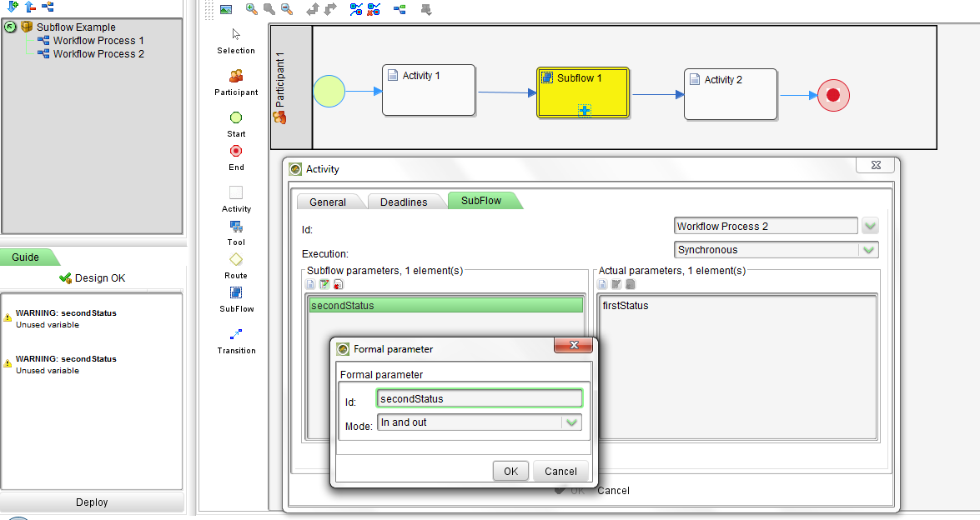The image size is (980, 520).
Task: Switch to the General tab
Action: tap(328, 202)
